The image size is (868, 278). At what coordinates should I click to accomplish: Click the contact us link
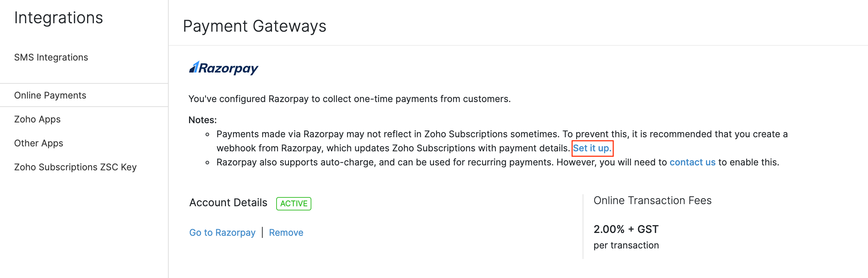[x=692, y=162]
